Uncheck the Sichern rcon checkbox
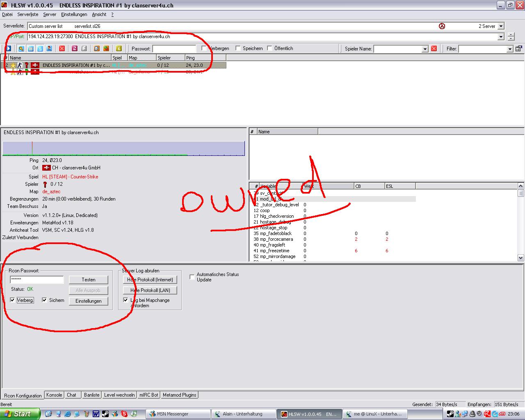This screenshot has width=525, height=420. tap(45, 300)
